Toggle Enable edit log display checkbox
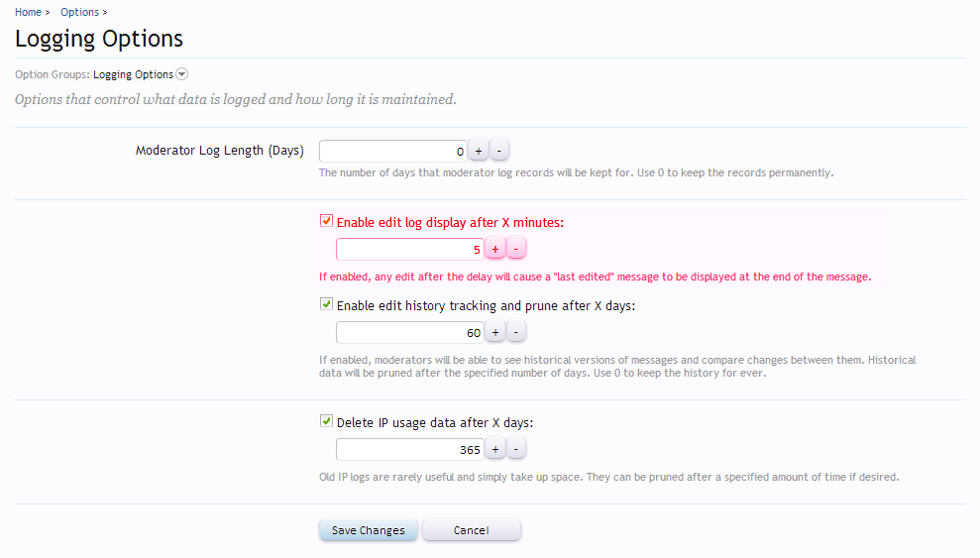The width and height of the screenshot is (980, 558). [326, 221]
